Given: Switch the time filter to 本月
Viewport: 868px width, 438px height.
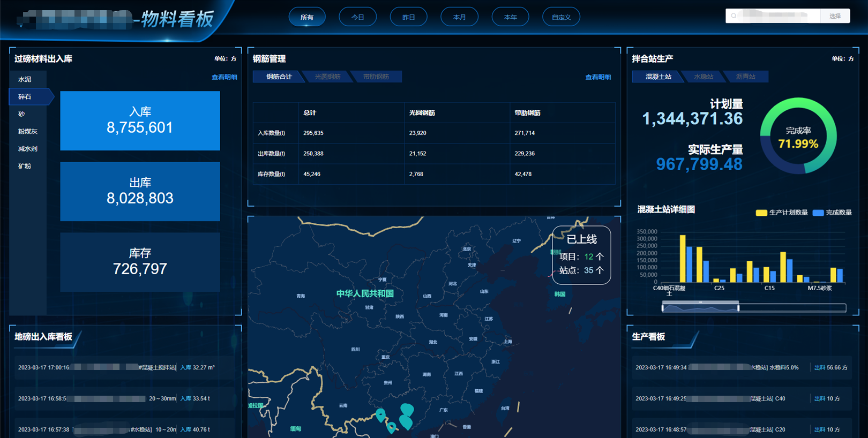Looking at the screenshot, I should point(459,17).
